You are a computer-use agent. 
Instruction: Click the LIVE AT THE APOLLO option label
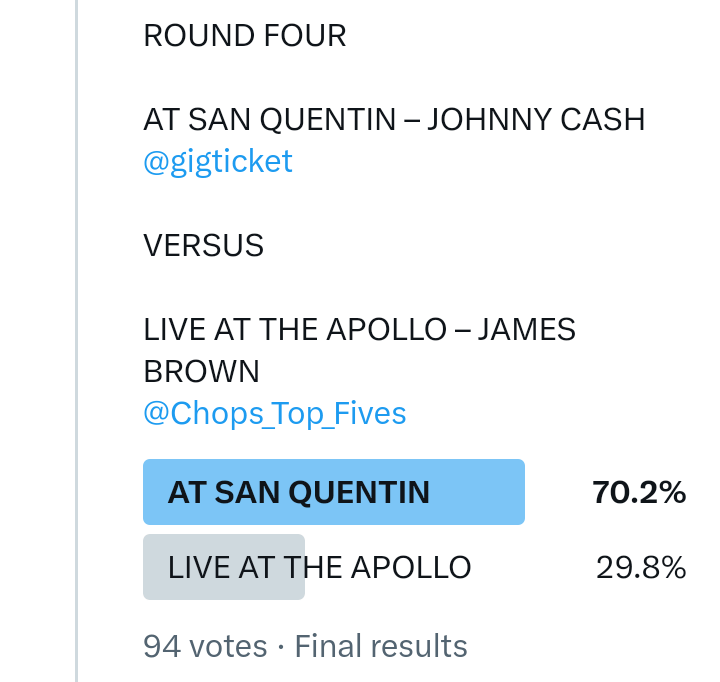point(319,568)
